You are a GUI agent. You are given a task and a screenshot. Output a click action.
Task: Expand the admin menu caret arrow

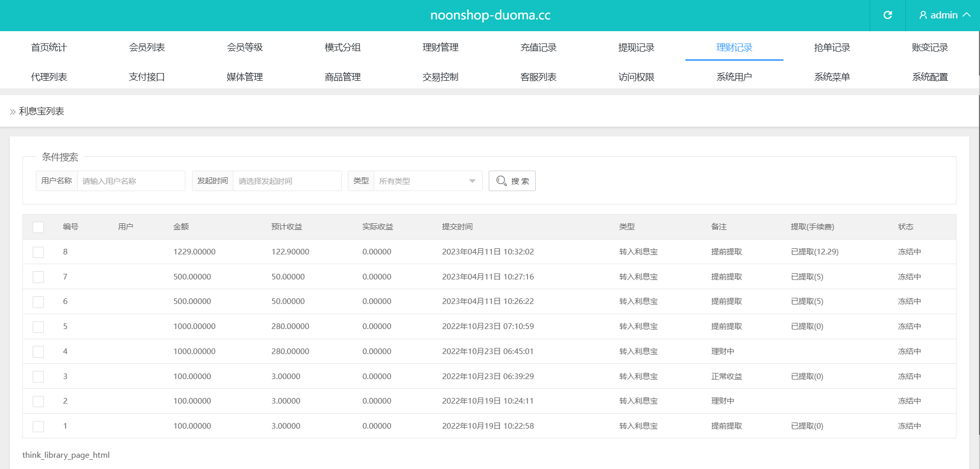point(967,15)
